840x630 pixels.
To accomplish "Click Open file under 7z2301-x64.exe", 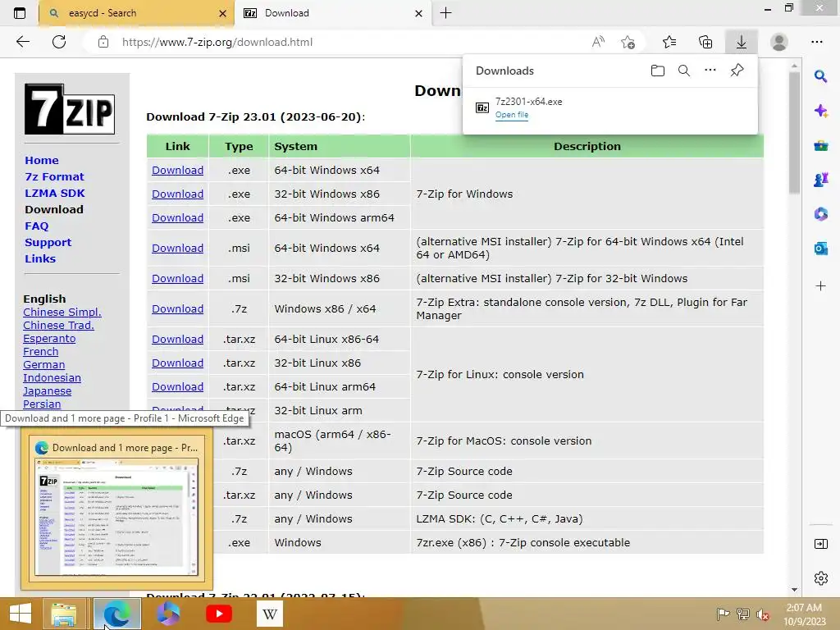I will 512,115.
